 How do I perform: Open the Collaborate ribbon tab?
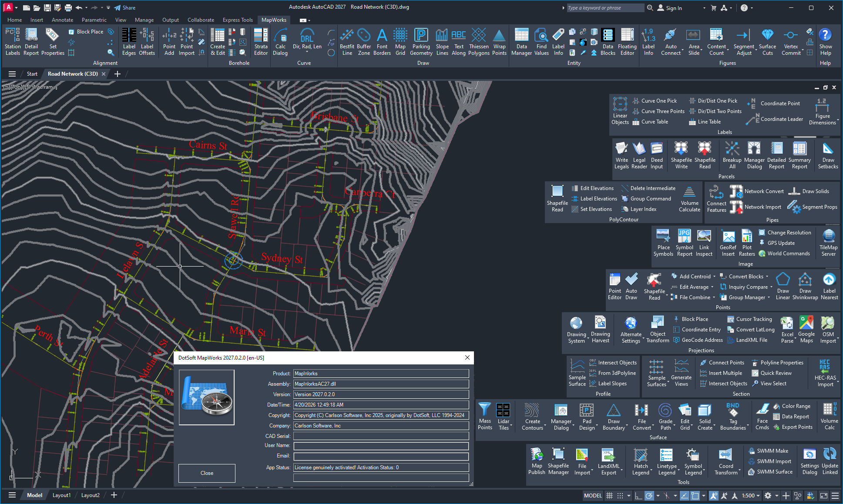pyautogui.click(x=201, y=20)
